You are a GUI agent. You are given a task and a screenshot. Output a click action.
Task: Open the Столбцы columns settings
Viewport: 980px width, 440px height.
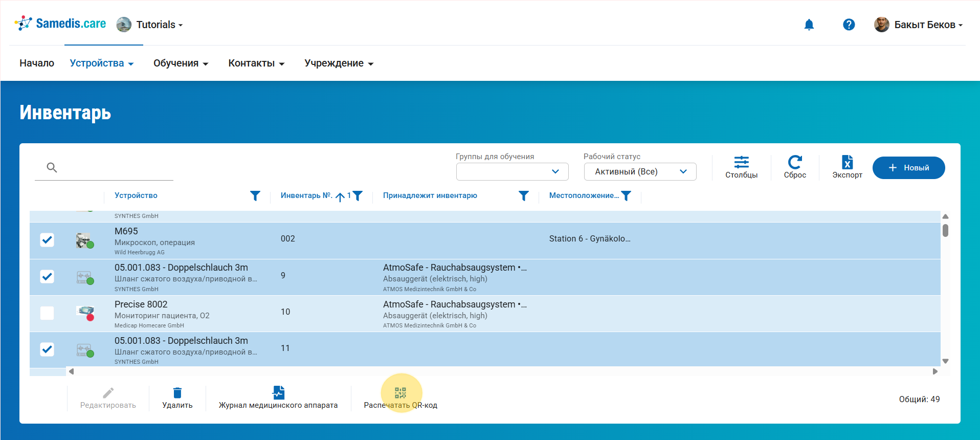pyautogui.click(x=741, y=167)
